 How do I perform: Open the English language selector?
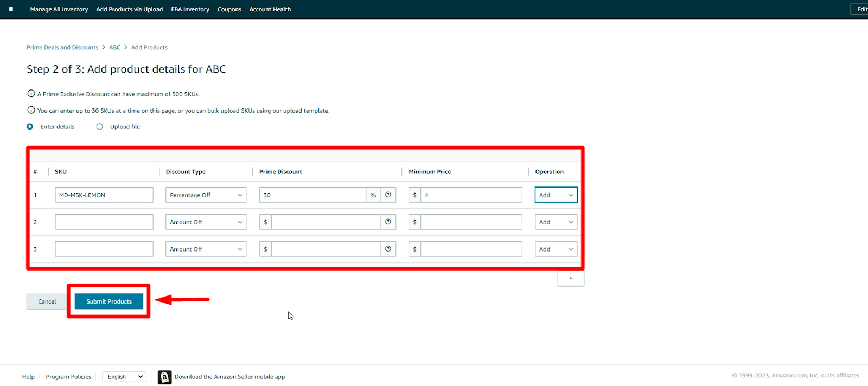point(124,377)
